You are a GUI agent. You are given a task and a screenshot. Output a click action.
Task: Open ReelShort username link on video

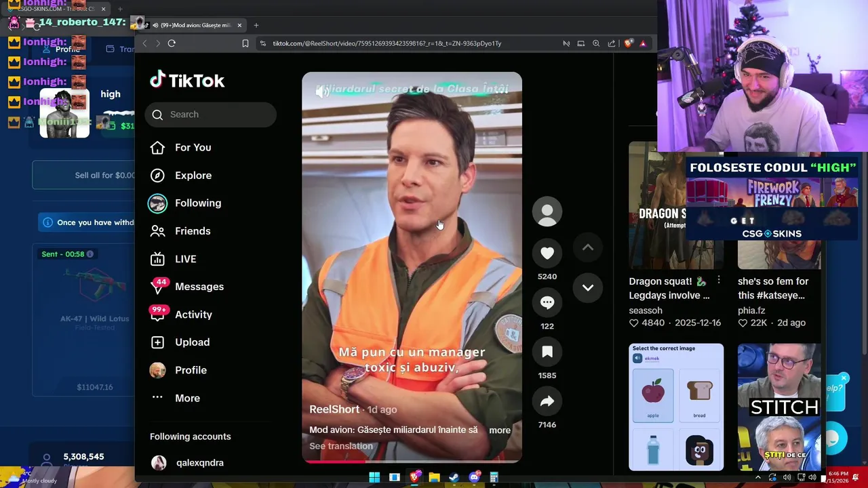click(x=334, y=409)
